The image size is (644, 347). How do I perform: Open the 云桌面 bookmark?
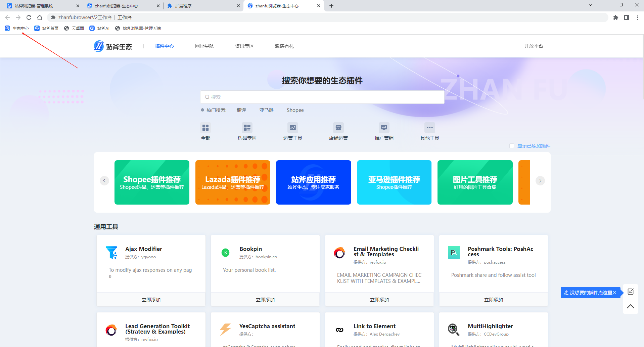(x=74, y=28)
